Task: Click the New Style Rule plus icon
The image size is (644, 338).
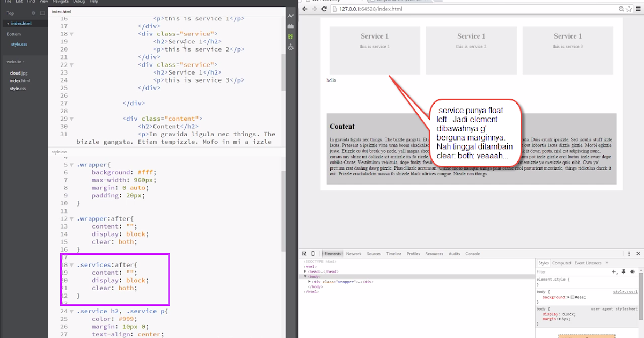Action: [614, 271]
